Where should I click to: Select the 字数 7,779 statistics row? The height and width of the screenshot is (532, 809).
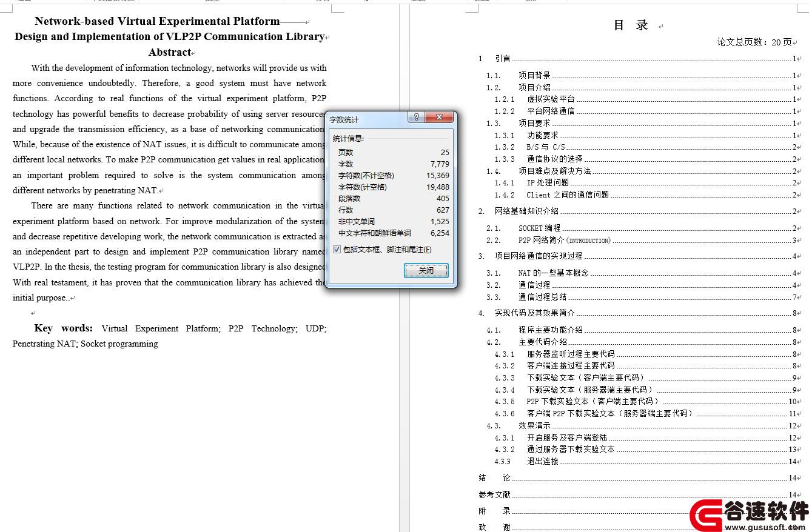point(394,164)
